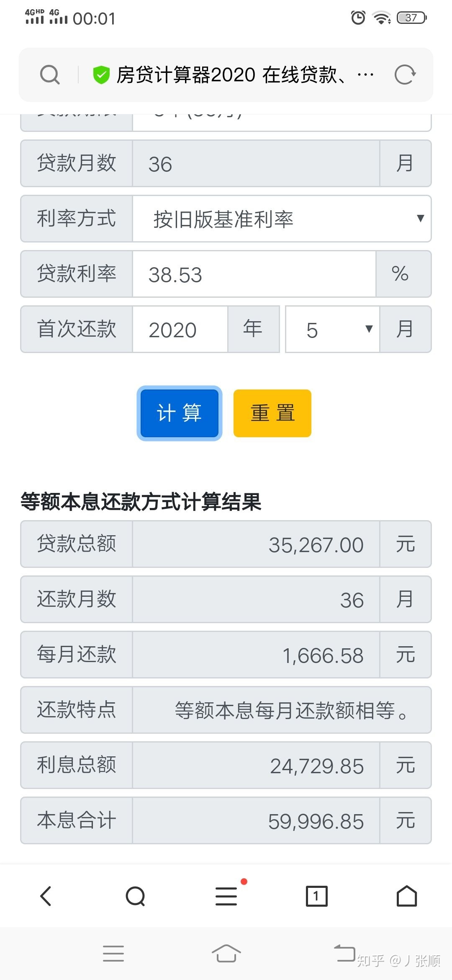Go back with browser back arrow
This screenshot has width=452, height=980.
(46, 896)
